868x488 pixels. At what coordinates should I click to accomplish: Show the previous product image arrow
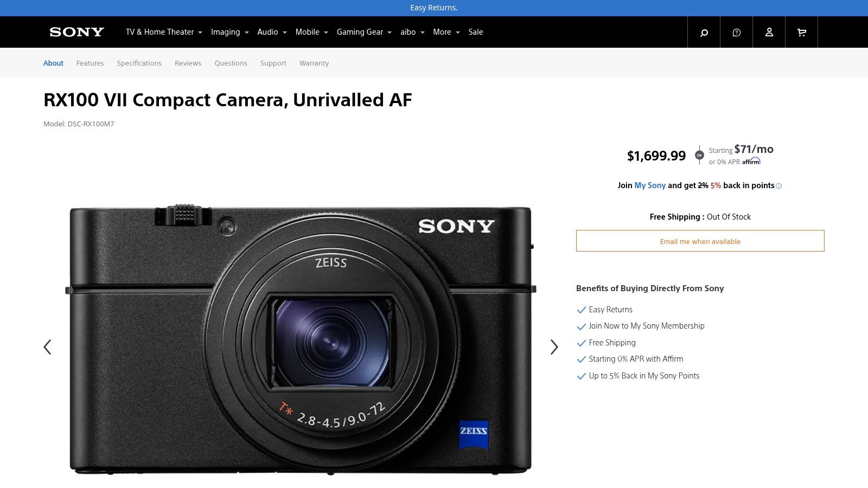pyautogui.click(x=47, y=347)
